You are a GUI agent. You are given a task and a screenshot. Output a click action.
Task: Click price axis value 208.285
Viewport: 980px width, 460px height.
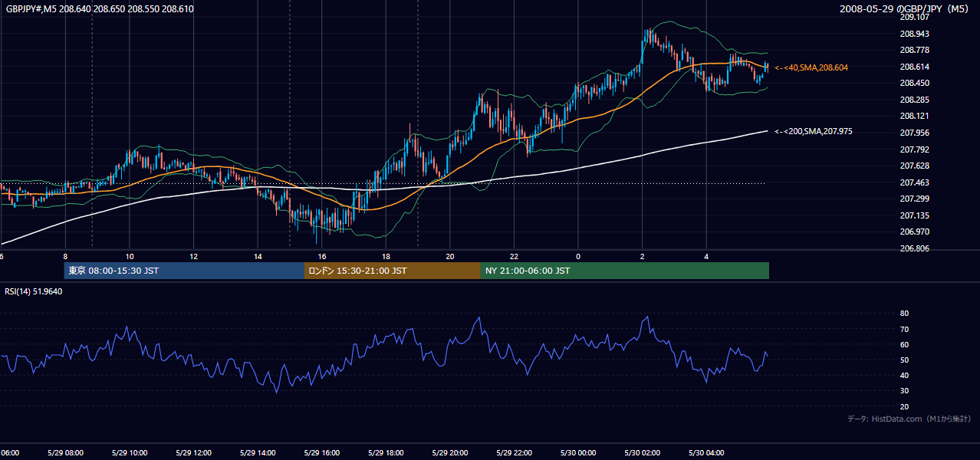pyautogui.click(x=914, y=100)
